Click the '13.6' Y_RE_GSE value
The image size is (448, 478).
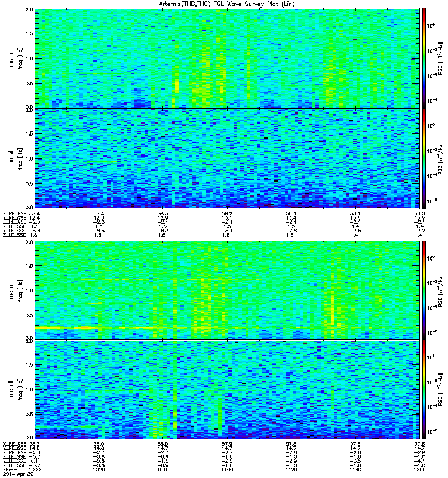coord(355,217)
